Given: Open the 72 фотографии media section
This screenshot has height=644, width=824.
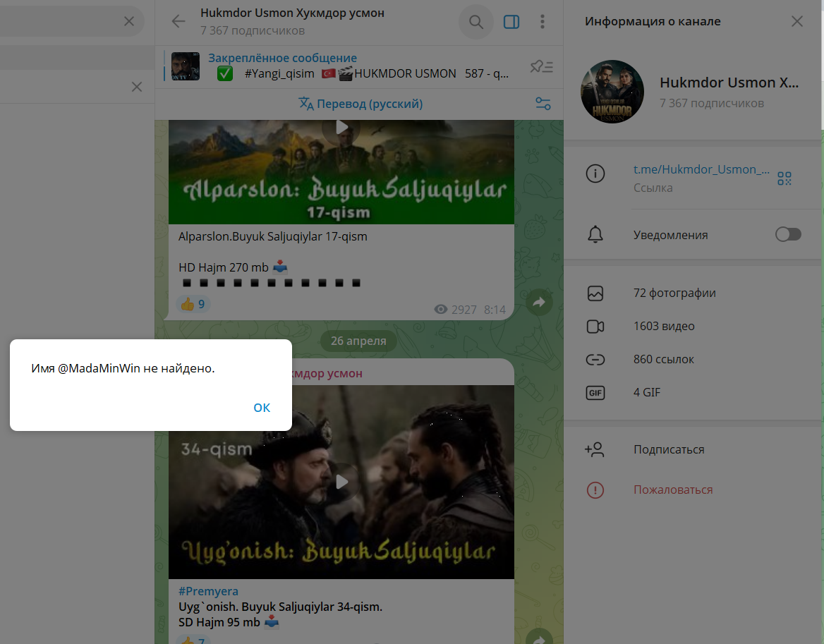Looking at the screenshot, I should pyautogui.click(x=674, y=293).
